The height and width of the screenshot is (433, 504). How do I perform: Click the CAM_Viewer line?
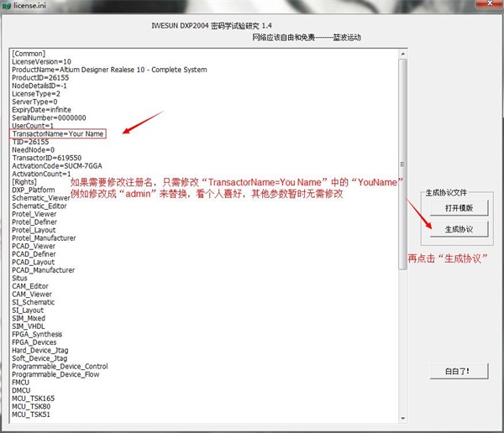coord(32,295)
